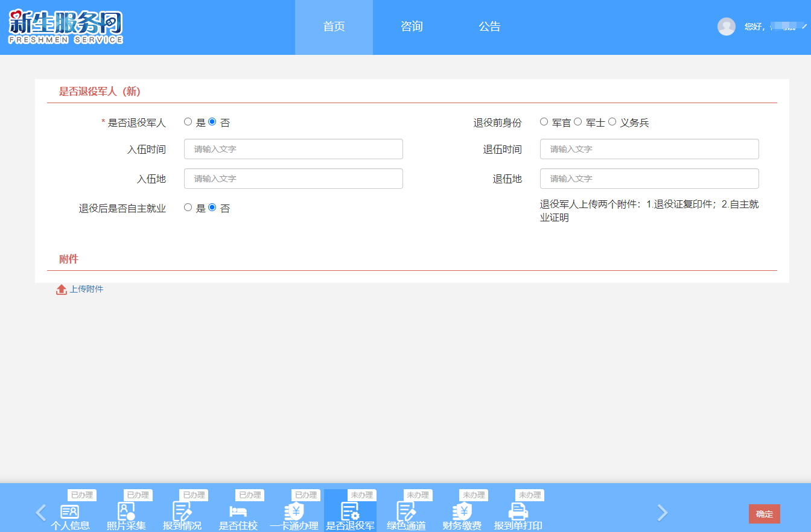Open the 报到情况 step icon
The image size is (811, 532).
[182, 511]
